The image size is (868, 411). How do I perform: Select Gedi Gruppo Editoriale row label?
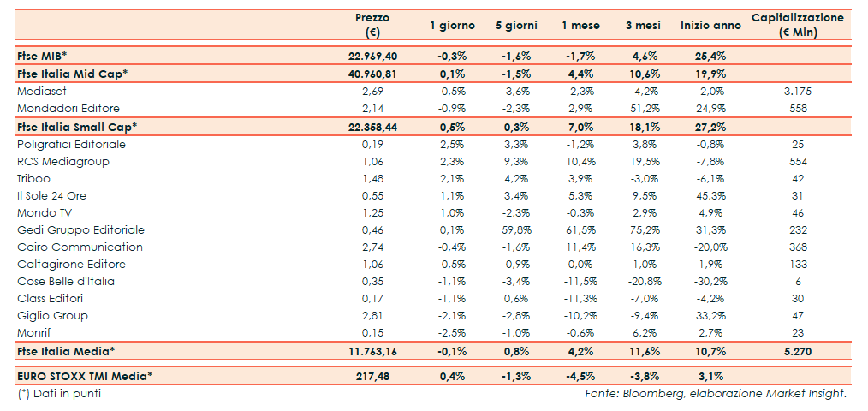[80, 229]
